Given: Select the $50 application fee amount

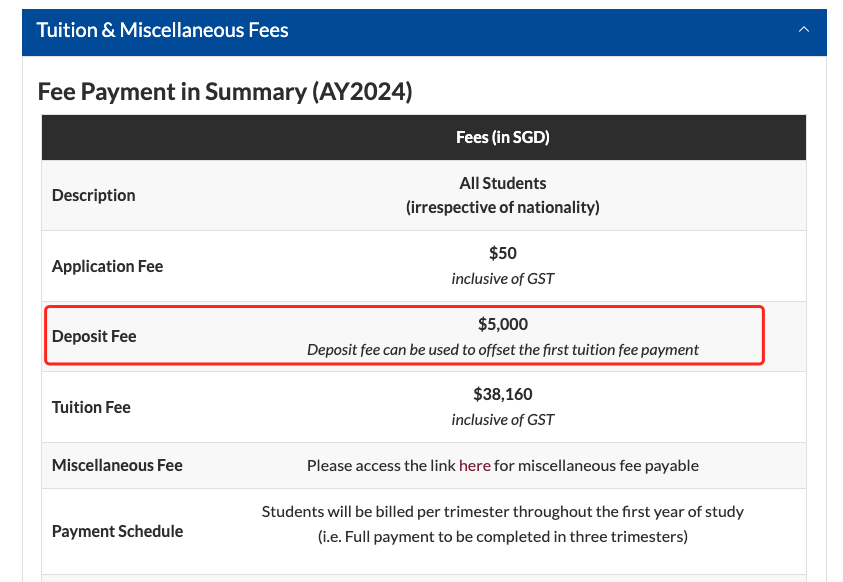Looking at the screenshot, I should [x=503, y=253].
